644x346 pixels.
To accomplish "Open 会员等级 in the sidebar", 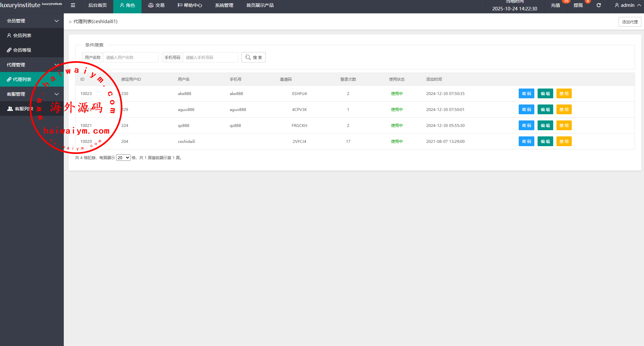I will click(22, 50).
